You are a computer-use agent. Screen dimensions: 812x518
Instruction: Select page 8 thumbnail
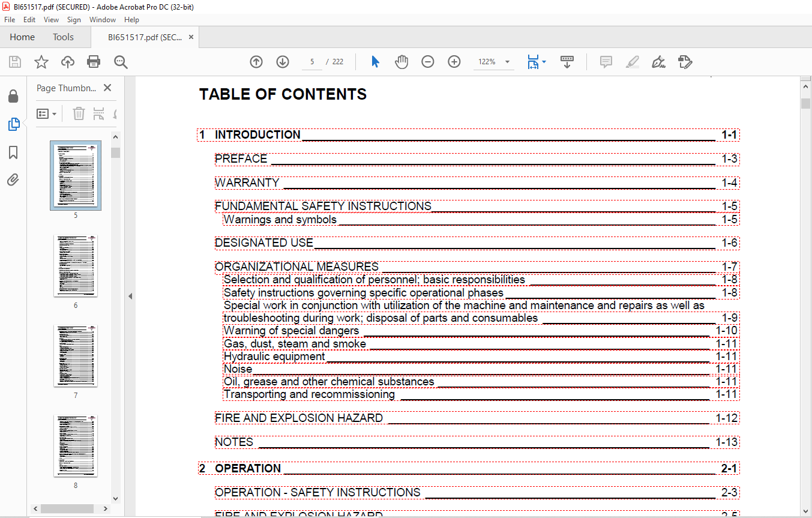pos(76,446)
